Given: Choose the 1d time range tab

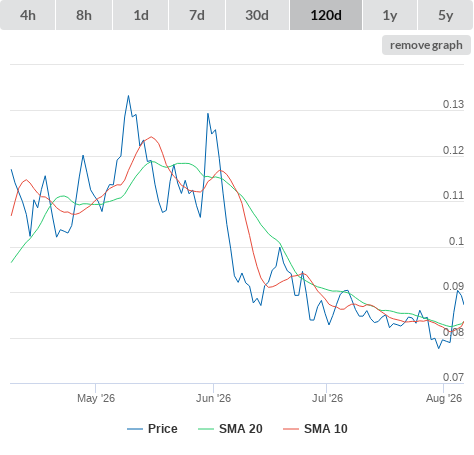Looking at the screenshot, I should point(141,15).
